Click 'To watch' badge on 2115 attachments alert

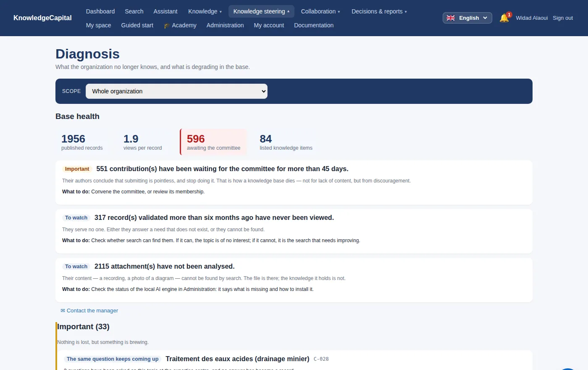(76, 267)
